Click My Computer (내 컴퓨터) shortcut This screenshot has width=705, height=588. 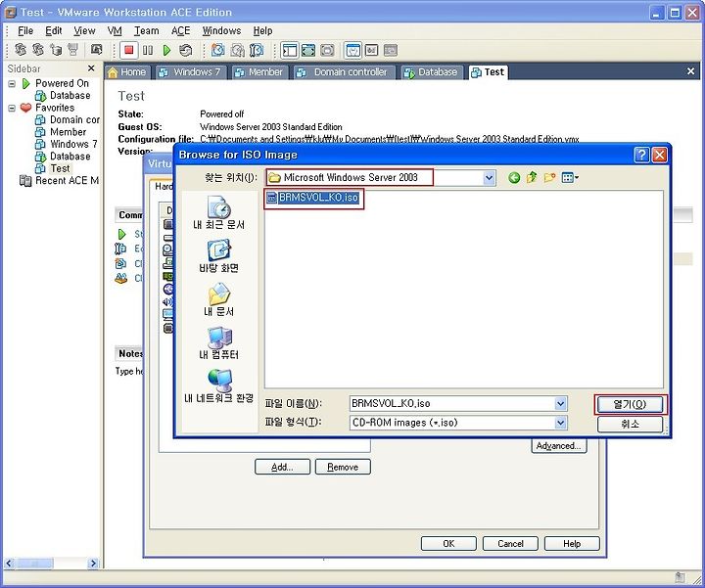pyautogui.click(x=219, y=343)
